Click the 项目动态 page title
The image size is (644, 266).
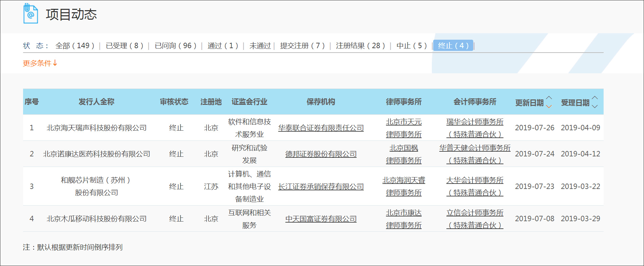point(71,14)
